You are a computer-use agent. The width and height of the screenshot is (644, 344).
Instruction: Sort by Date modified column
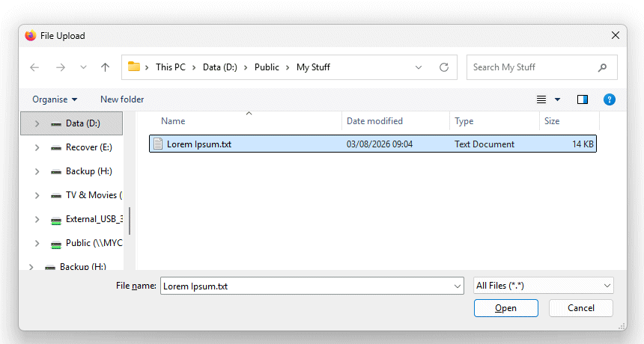(374, 121)
